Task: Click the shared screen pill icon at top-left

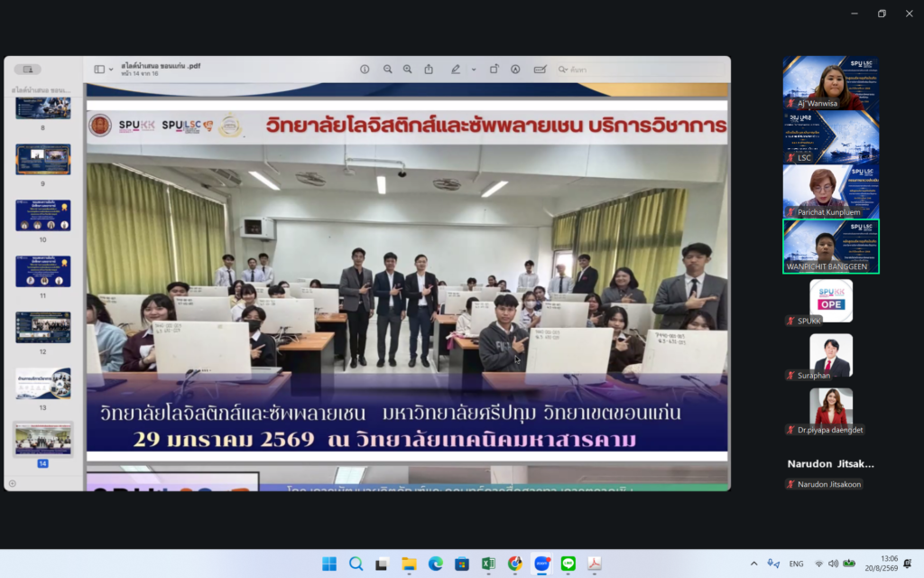Action: point(28,69)
